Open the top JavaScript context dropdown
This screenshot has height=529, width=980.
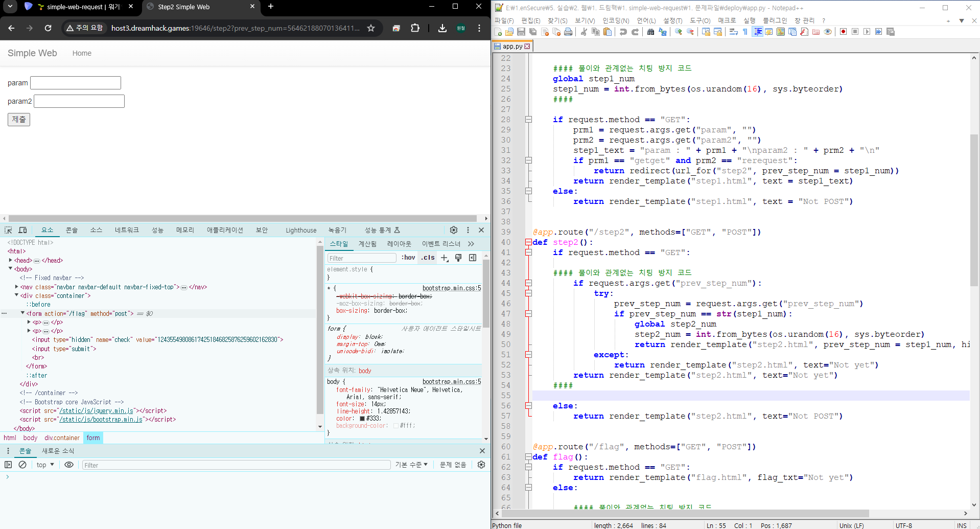click(45, 465)
